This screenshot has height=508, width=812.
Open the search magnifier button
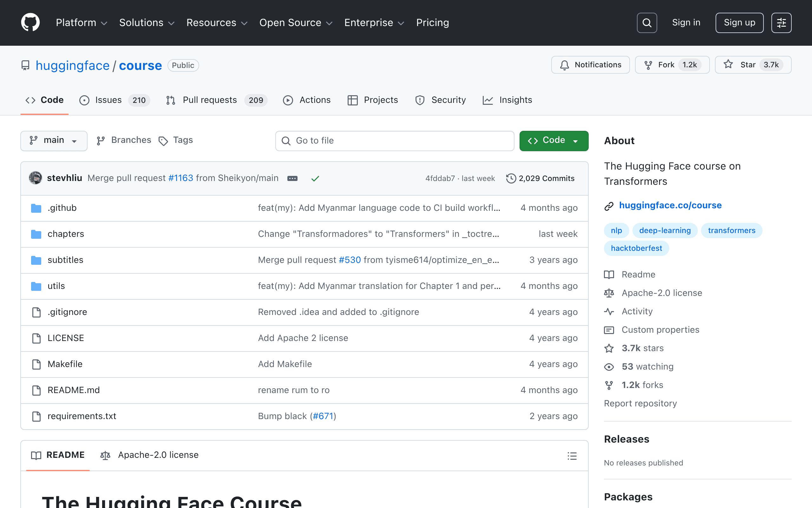click(x=646, y=23)
